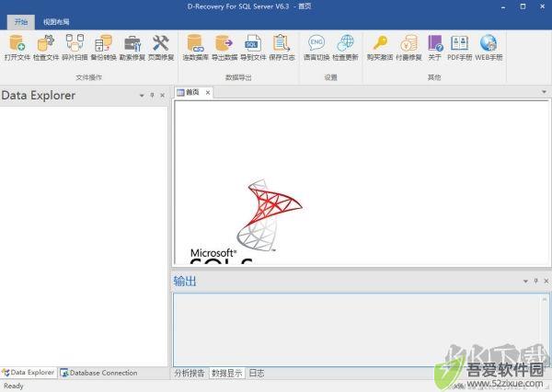Click the Microsoft SQL Server logo image
Image resolution: width=552 pixels, height=392 pixels.
(x=247, y=222)
